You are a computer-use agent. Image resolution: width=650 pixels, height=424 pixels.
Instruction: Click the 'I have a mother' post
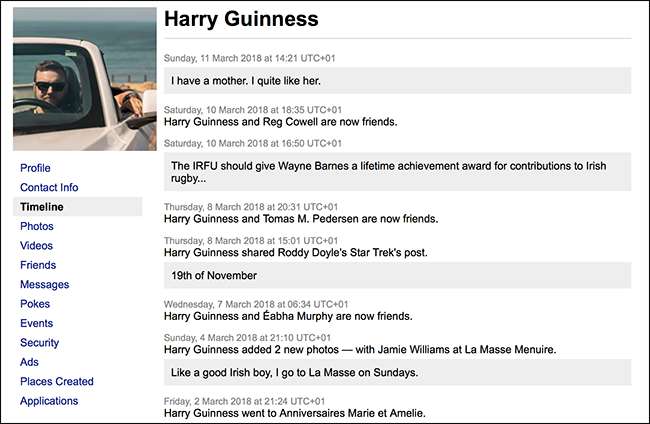coord(260,80)
